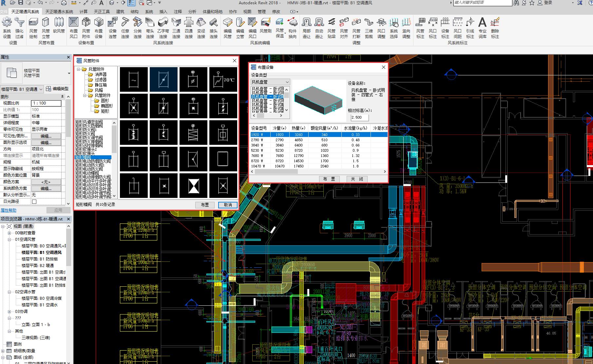
Task: Click the 弯头连接 elbow connection icon
Action: pos(150,28)
